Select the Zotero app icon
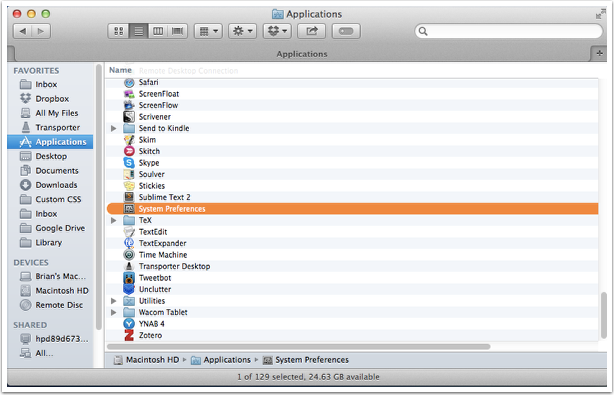 [x=129, y=335]
